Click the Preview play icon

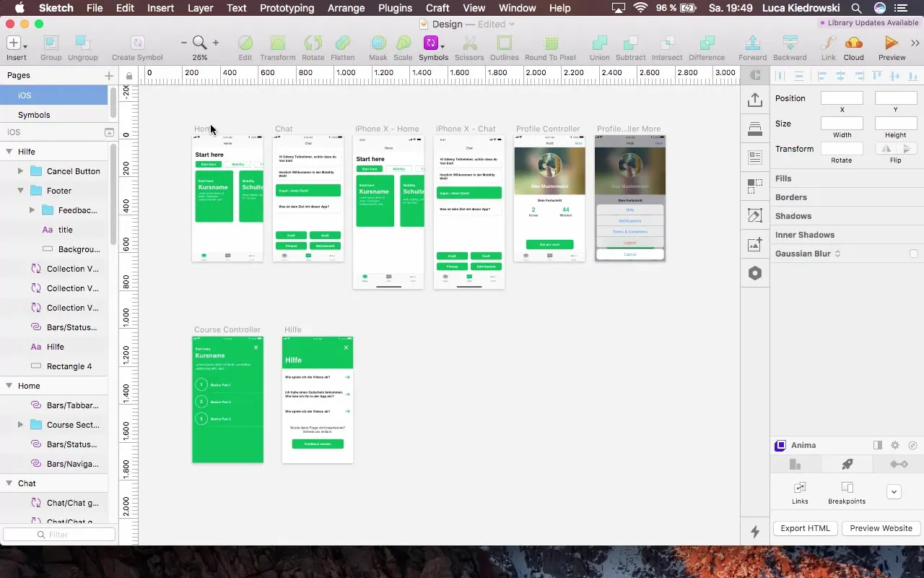tap(892, 43)
